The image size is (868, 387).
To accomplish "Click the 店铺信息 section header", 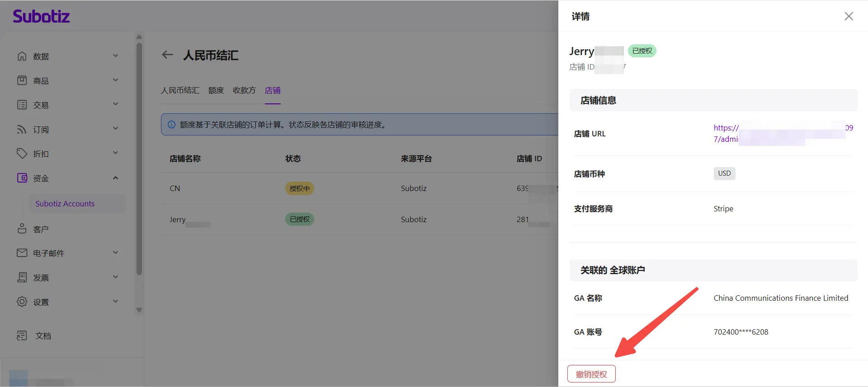I will [x=713, y=100].
